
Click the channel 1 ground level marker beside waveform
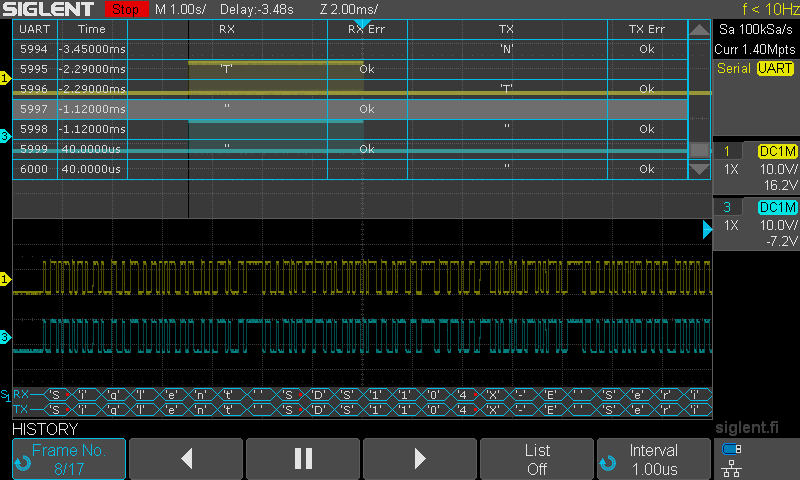[5, 279]
